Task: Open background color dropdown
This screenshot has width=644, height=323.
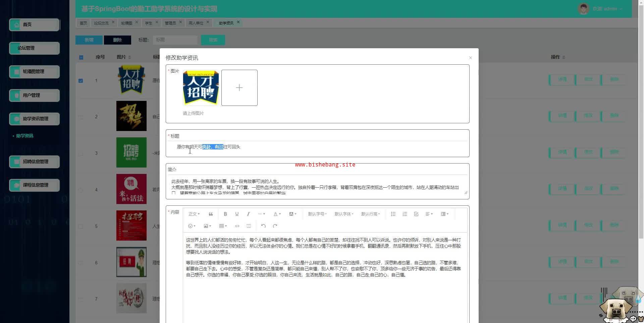Action: click(292, 214)
